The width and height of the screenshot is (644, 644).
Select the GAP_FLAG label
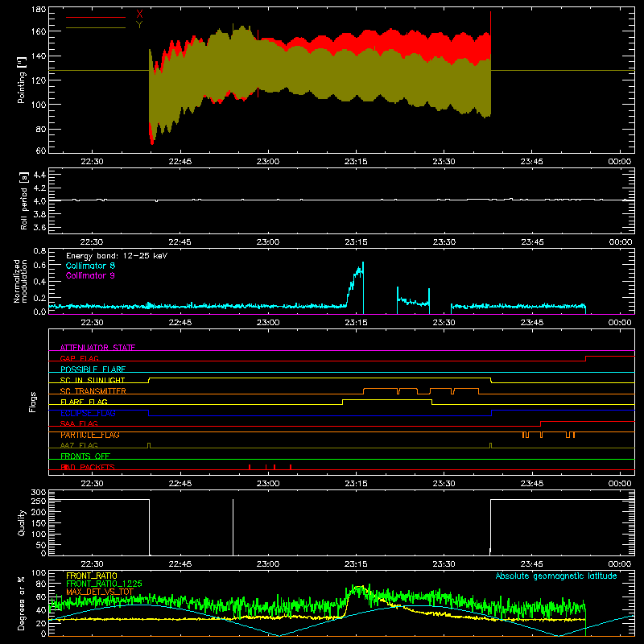click(x=79, y=358)
